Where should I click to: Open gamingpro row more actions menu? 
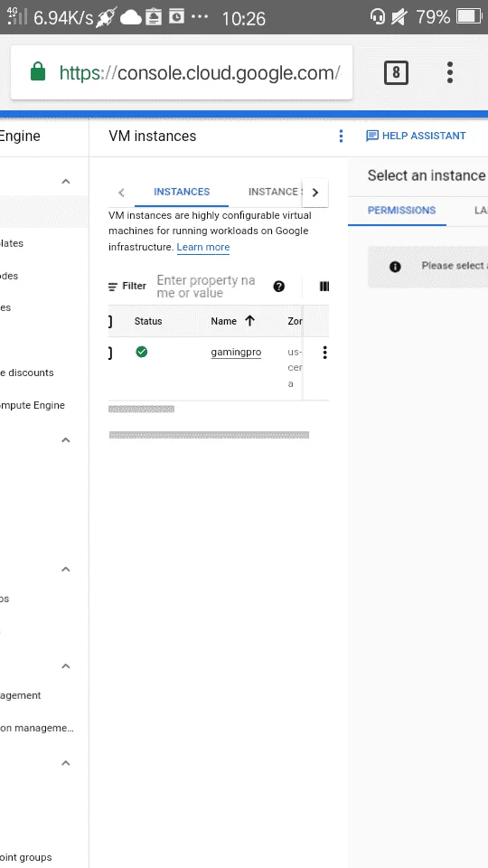click(x=324, y=353)
